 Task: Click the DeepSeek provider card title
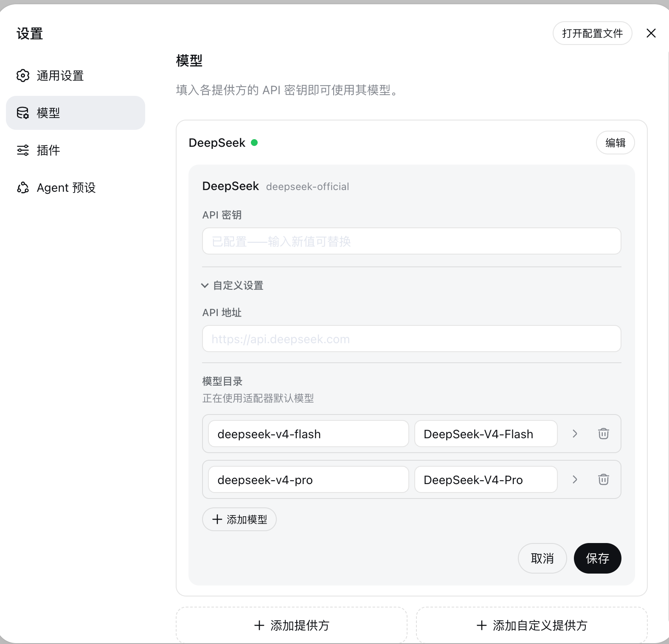tap(217, 143)
